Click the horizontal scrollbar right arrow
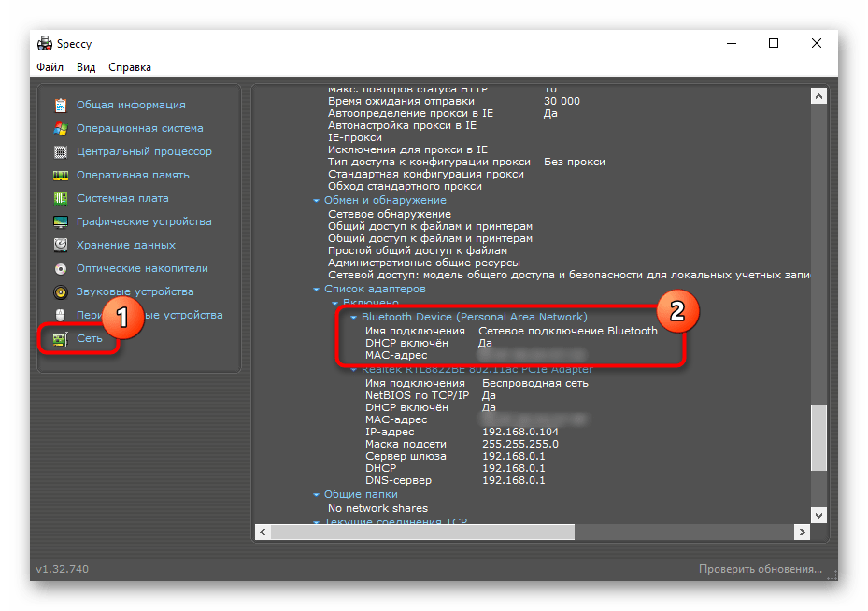Screen dimensions: 868x611 [802, 532]
